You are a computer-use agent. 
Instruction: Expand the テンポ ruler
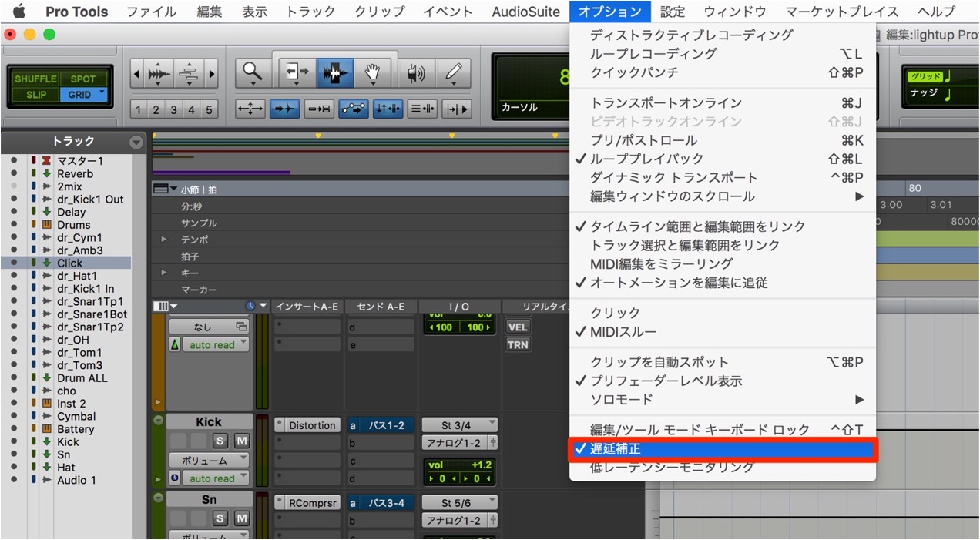(163, 240)
